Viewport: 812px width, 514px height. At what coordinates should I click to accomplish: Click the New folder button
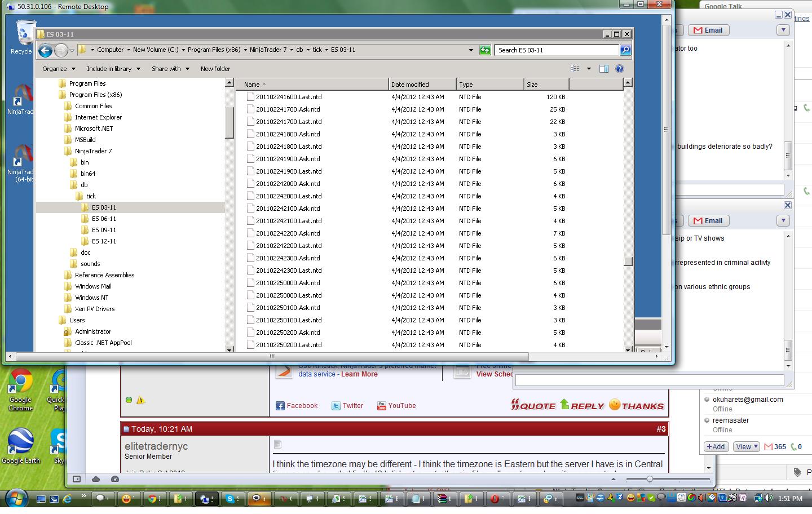pos(215,69)
